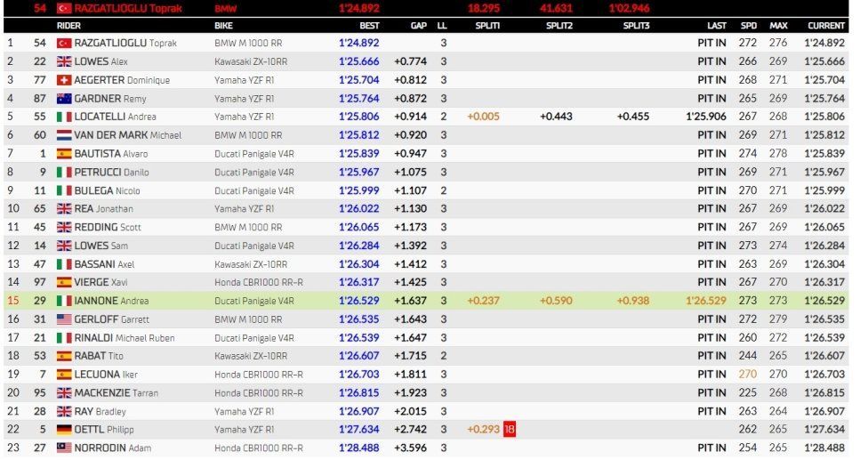Screen dimensions: 868x460
Task: Click the Italian flag next to IANNONE
Action: (x=64, y=301)
